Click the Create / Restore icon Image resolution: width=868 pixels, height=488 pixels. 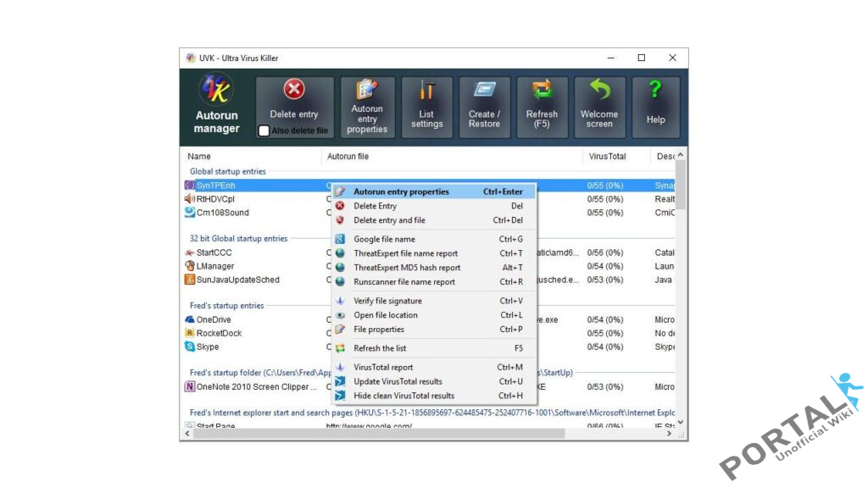point(484,90)
